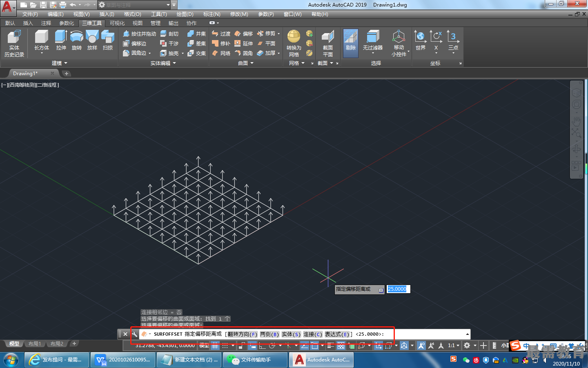Click Convert to Mesh (转换为网格)
This screenshot has height=368, width=588.
(294, 43)
